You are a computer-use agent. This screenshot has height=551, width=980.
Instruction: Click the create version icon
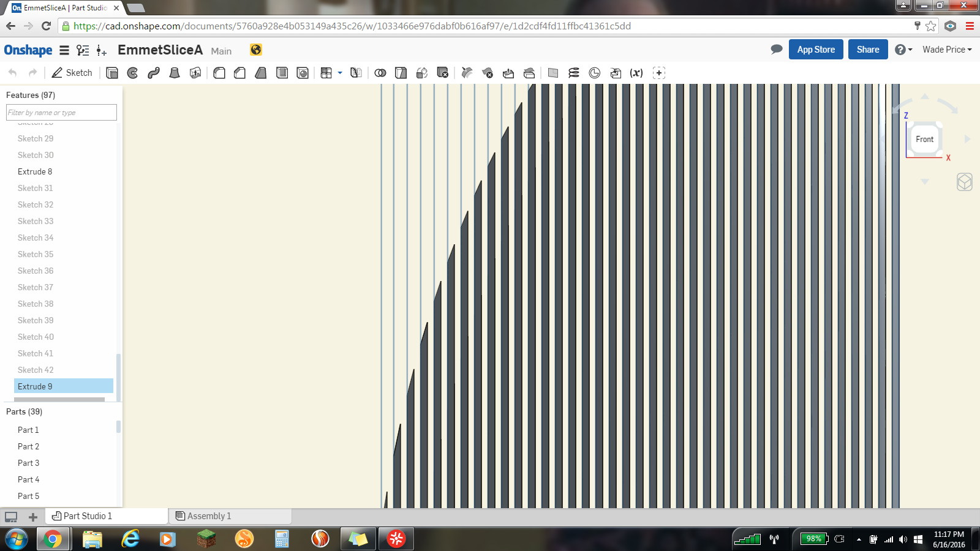[102, 50]
